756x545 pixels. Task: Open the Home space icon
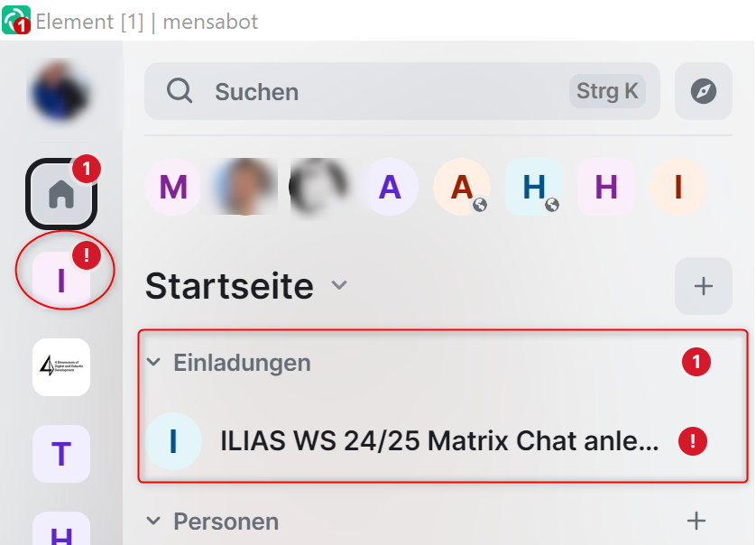61,194
